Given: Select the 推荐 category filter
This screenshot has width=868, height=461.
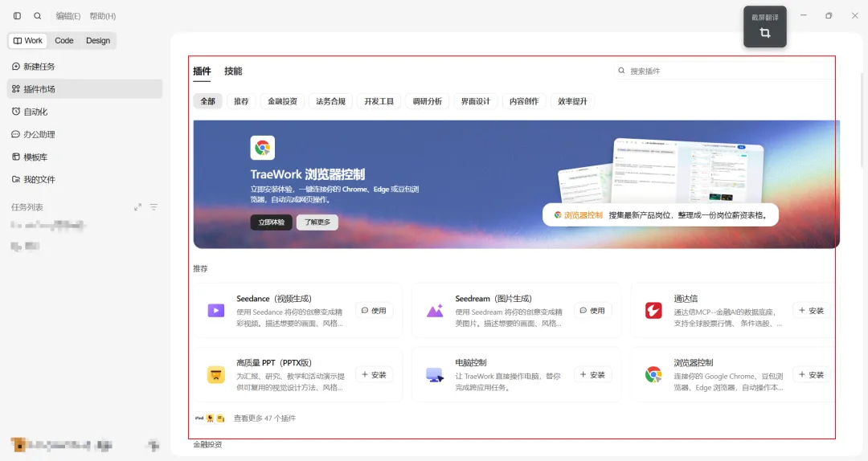Looking at the screenshot, I should coord(241,101).
